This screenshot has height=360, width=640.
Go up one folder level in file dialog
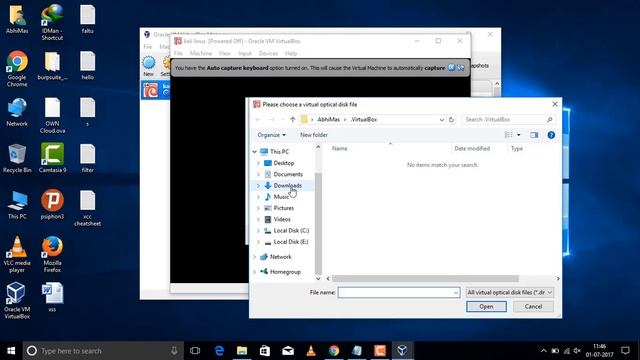pyautogui.click(x=292, y=120)
